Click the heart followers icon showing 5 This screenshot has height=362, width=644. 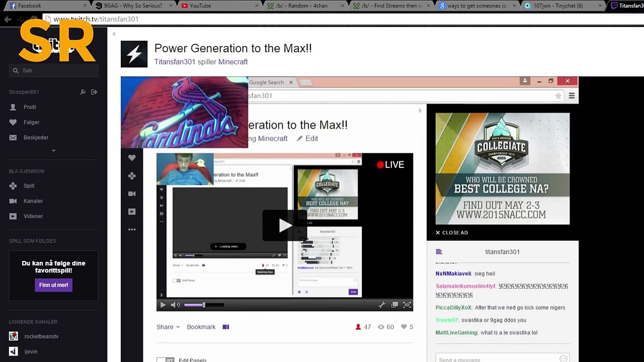tap(404, 327)
